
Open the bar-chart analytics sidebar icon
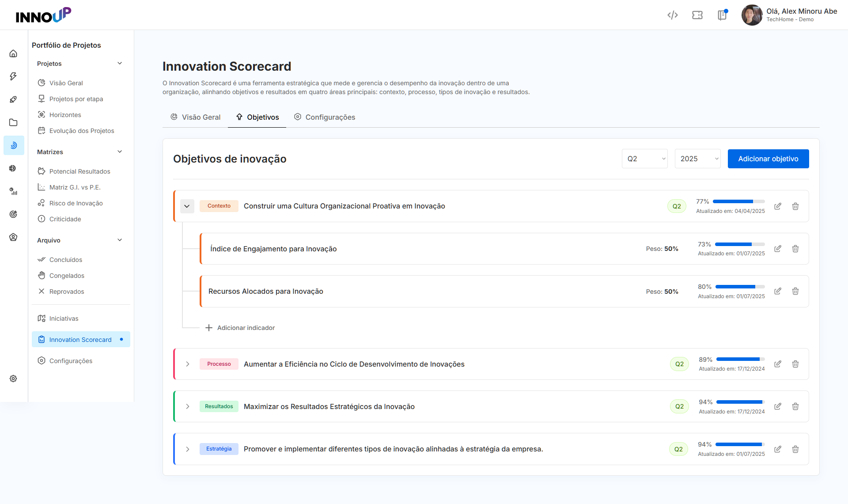(x=13, y=191)
